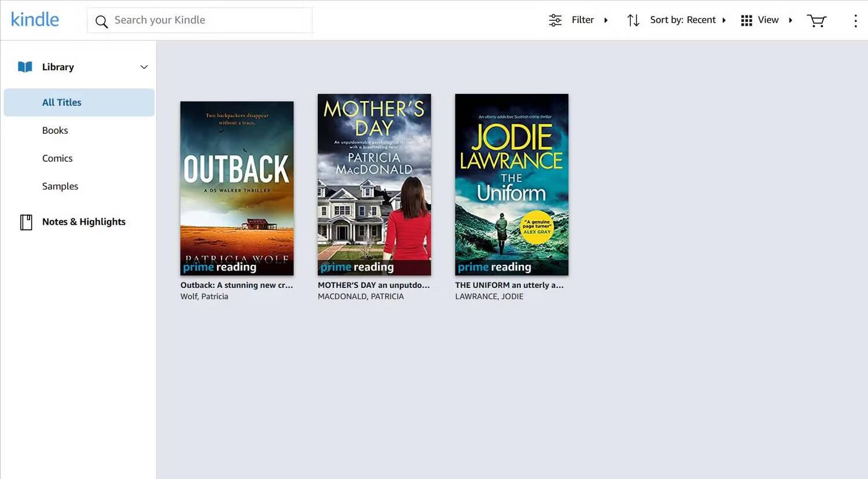Open the three-dot more options menu
The height and width of the screenshot is (479, 868).
pyautogui.click(x=855, y=21)
